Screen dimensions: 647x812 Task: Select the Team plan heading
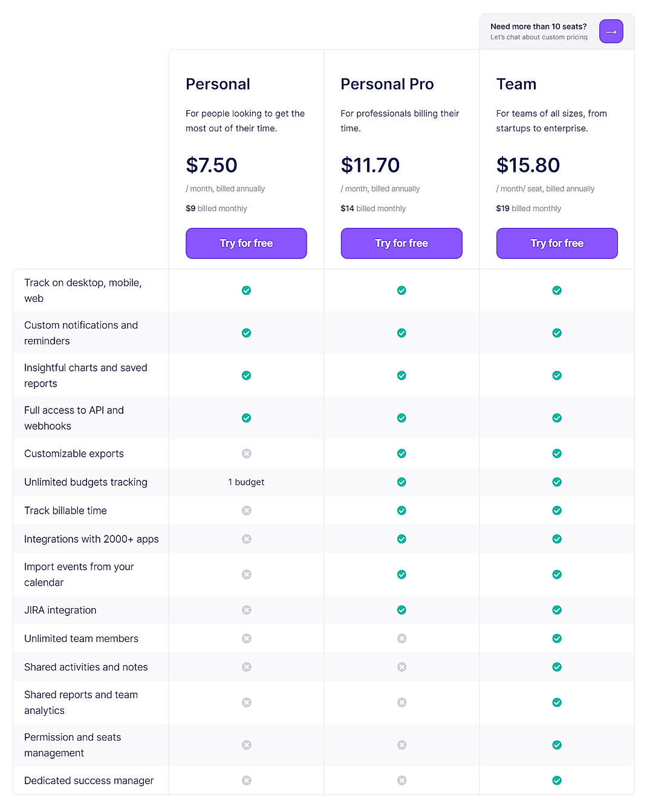(x=516, y=84)
